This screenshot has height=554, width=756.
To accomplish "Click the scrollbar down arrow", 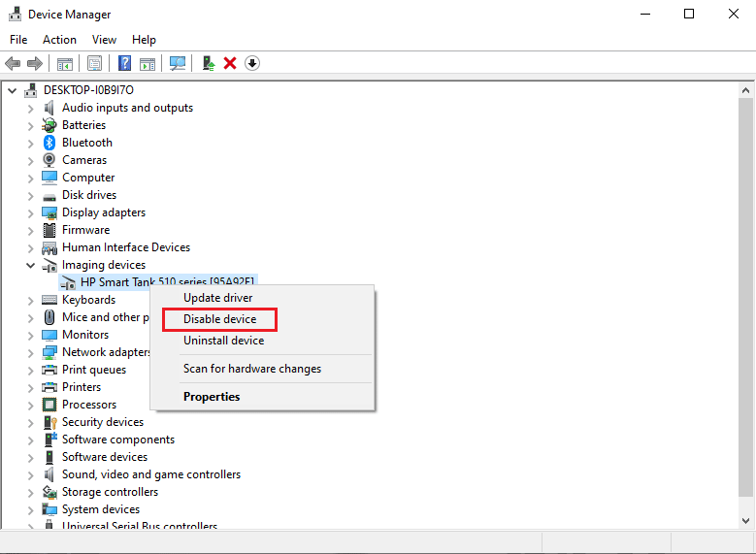I will [745, 521].
